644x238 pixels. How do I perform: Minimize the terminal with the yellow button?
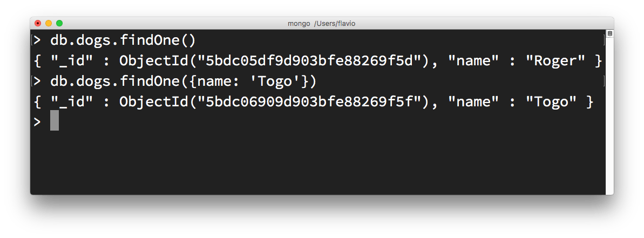tap(49, 23)
